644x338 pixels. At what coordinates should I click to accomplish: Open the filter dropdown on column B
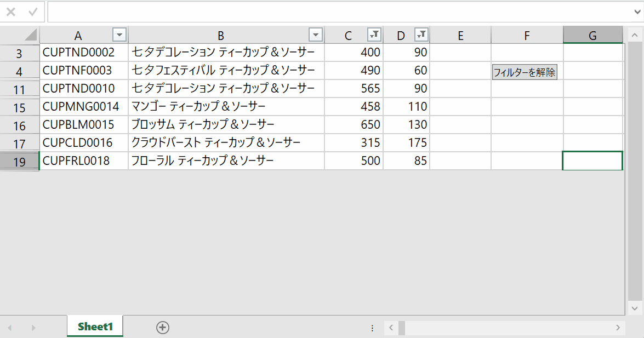pyautogui.click(x=316, y=35)
